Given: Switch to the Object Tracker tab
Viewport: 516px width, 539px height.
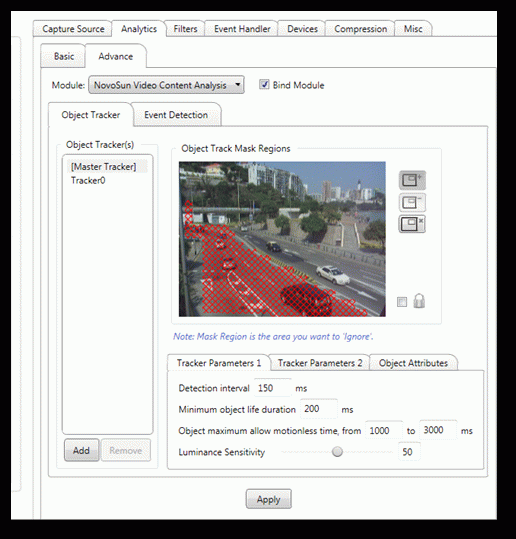Looking at the screenshot, I should pos(90,115).
